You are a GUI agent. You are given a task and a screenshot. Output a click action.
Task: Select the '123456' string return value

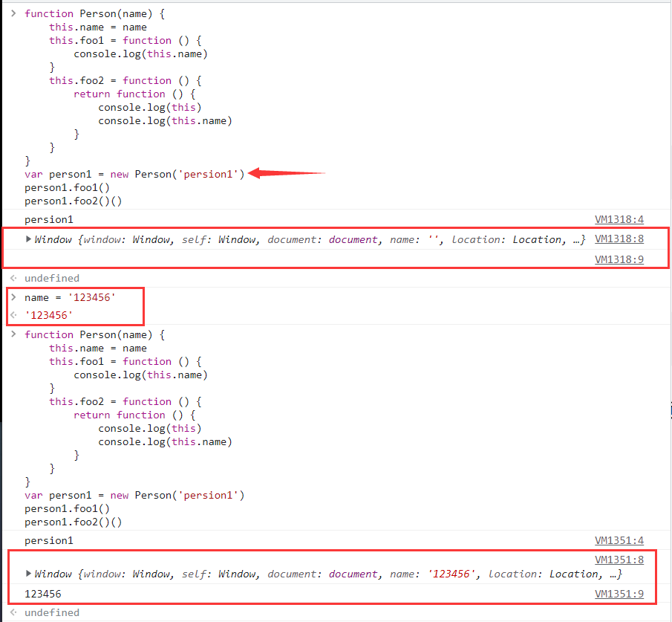point(48,315)
